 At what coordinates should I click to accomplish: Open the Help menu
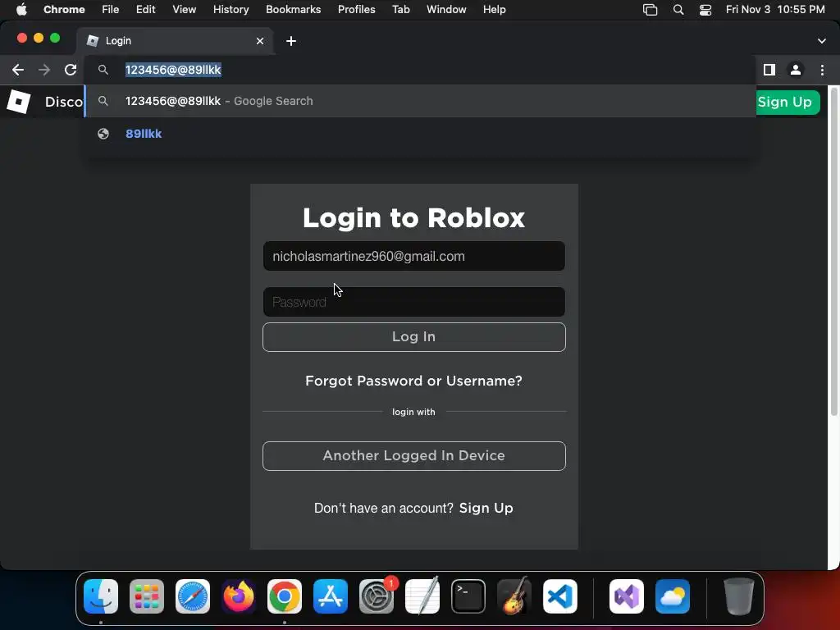click(x=494, y=9)
